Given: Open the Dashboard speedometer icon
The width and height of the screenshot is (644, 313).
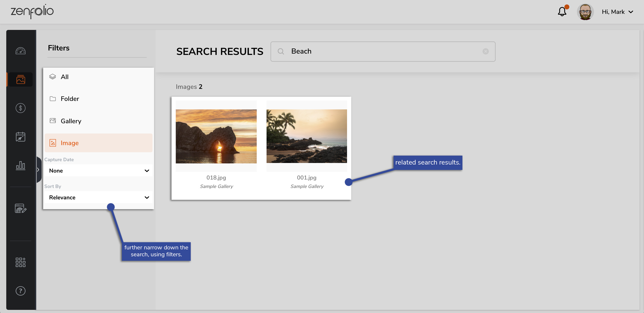Looking at the screenshot, I should point(21,51).
